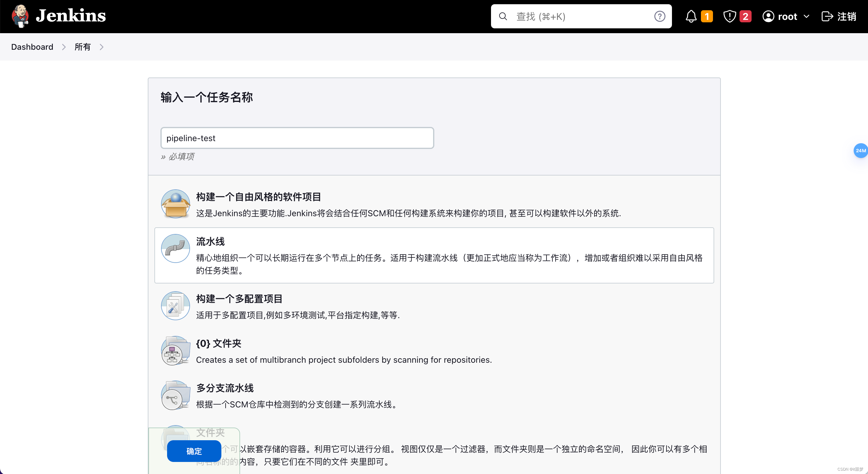Expand chevron after 所有 breadcrumb
868x474 pixels.
pos(101,47)
